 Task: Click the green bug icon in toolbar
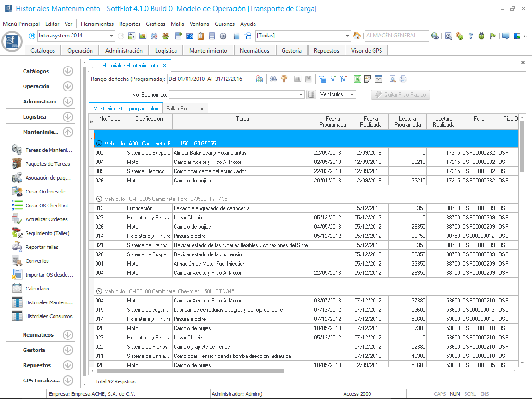click(x=481, y=36)
